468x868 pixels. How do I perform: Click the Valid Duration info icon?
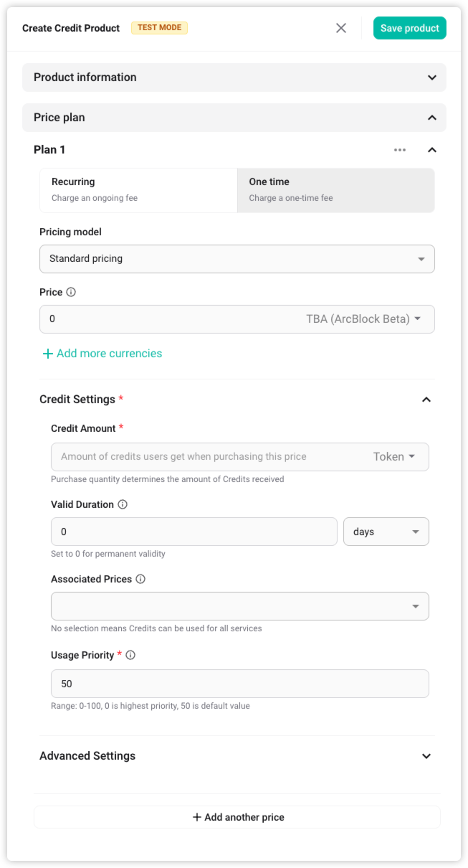pyautogui.click(x=123, y=504)
